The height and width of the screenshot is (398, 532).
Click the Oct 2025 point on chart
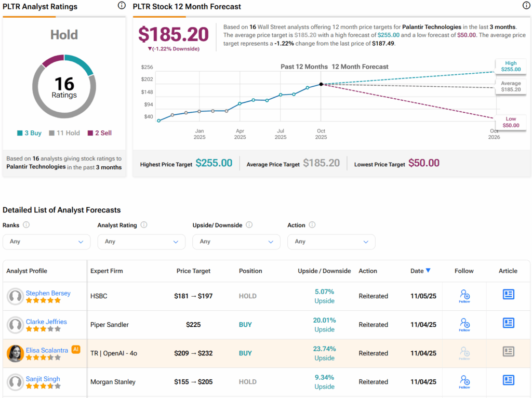coord(321,84)
